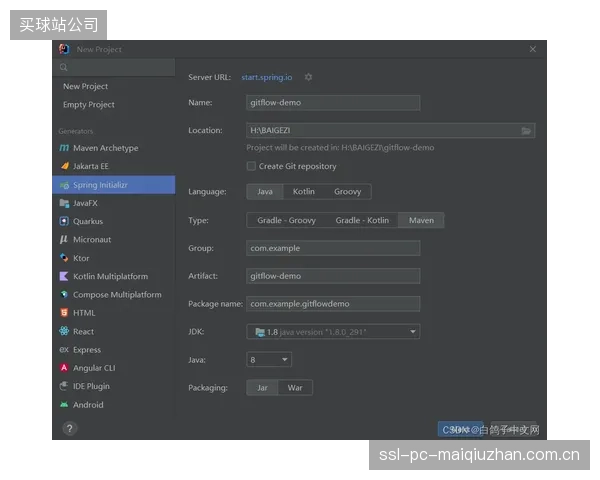Choose Maven build type
The image size is (600, 480).
[x=421, y=220]
